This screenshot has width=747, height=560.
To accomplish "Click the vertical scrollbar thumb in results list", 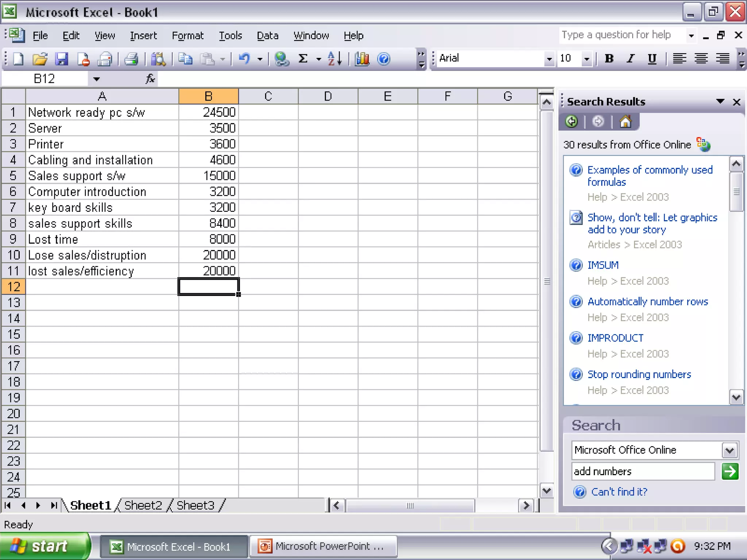I will coord(736,191).
